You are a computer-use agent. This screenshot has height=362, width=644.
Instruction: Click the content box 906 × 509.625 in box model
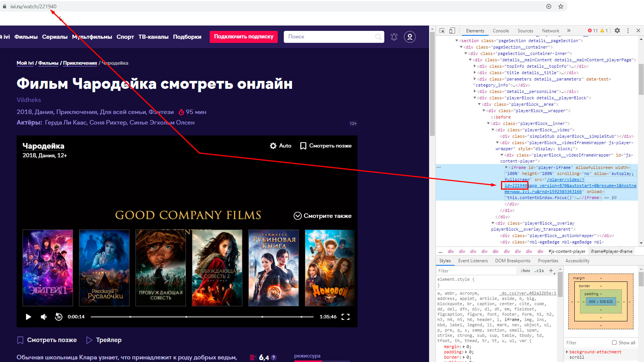601,301
